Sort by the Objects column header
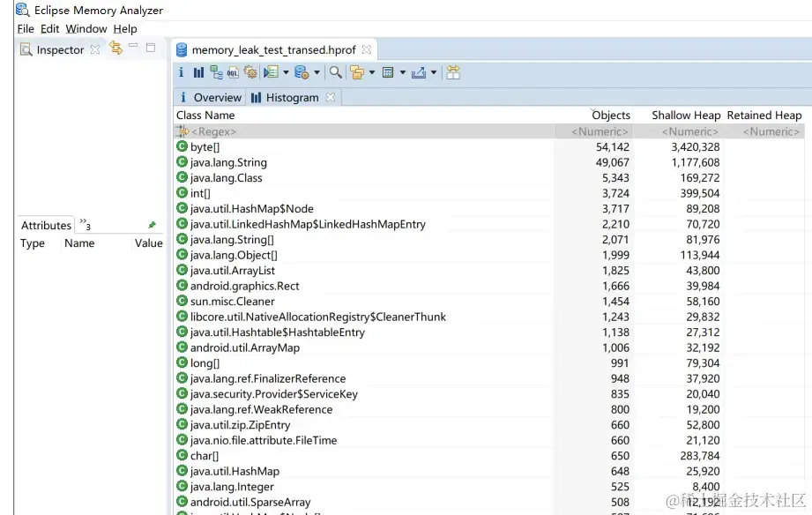This screenshot has height=515, width=812. [x=611, y=115]
